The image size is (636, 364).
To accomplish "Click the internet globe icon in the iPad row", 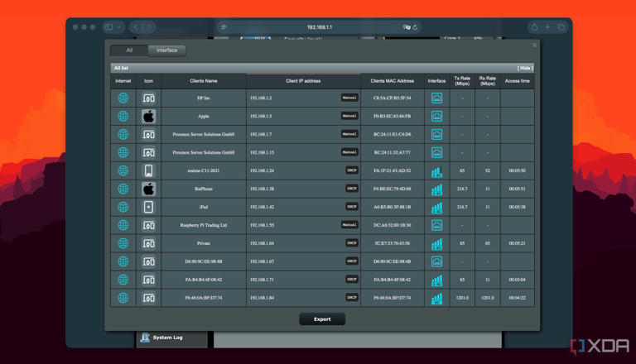I will [123, 207].
